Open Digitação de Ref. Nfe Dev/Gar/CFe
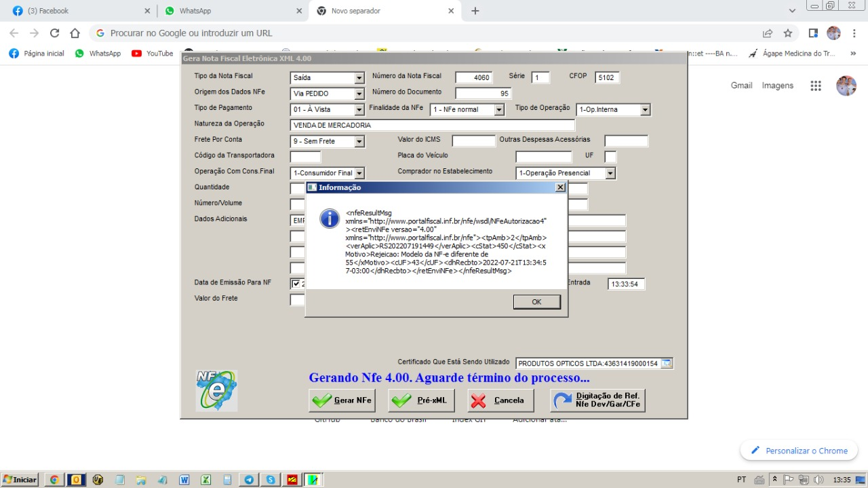 597,400
